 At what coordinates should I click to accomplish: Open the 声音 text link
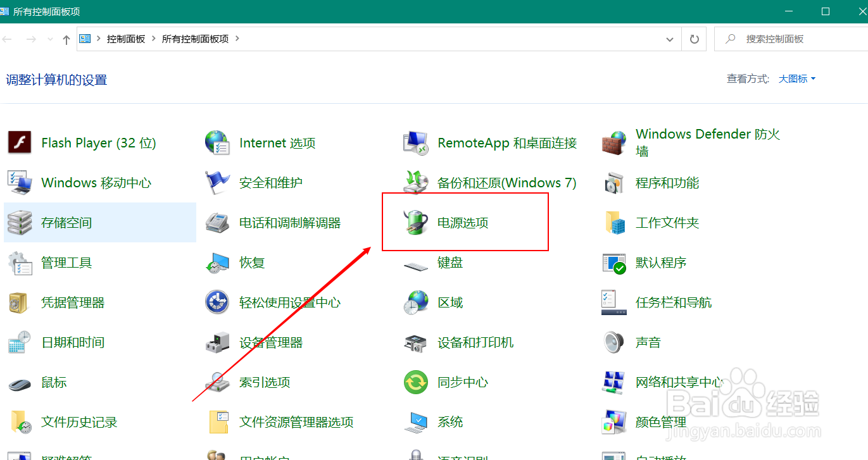[648, 342]
